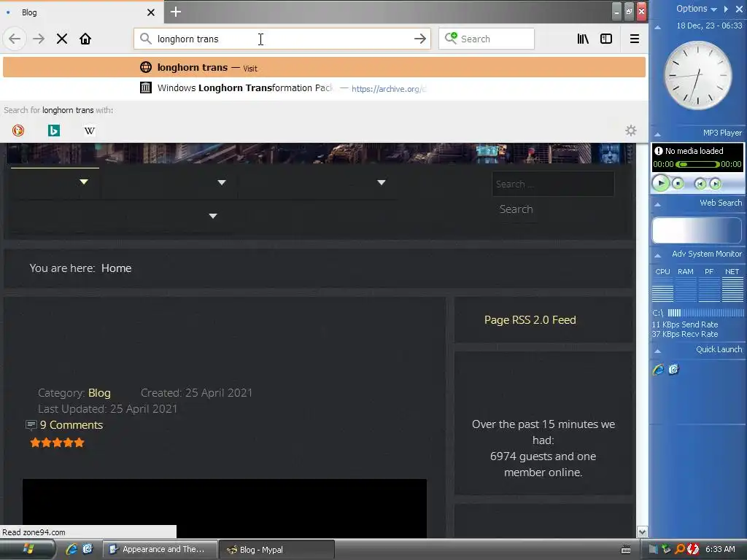This screenshot has width=747, height=560.
Task: Click the five-star article rating
Action: point(57,443)
